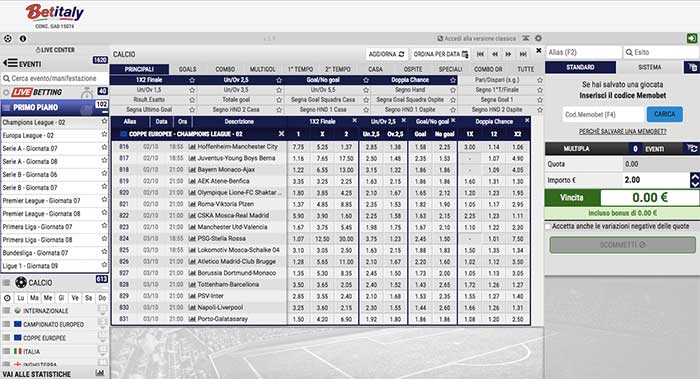700x379 pixels.
Task: Favorite the Un/Ov 3,5 market
Action: [279, 90]
